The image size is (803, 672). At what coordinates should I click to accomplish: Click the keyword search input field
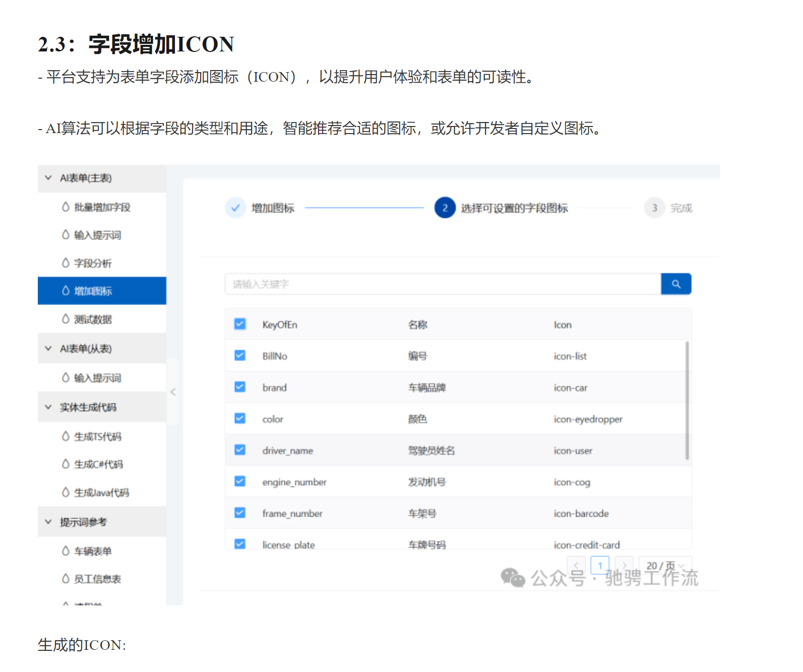[443, 284]
